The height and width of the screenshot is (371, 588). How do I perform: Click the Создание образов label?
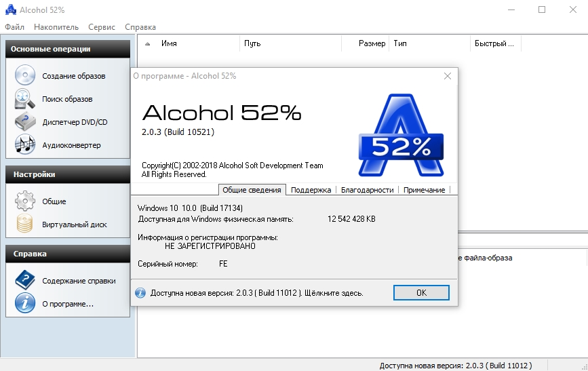pos(74,76)
